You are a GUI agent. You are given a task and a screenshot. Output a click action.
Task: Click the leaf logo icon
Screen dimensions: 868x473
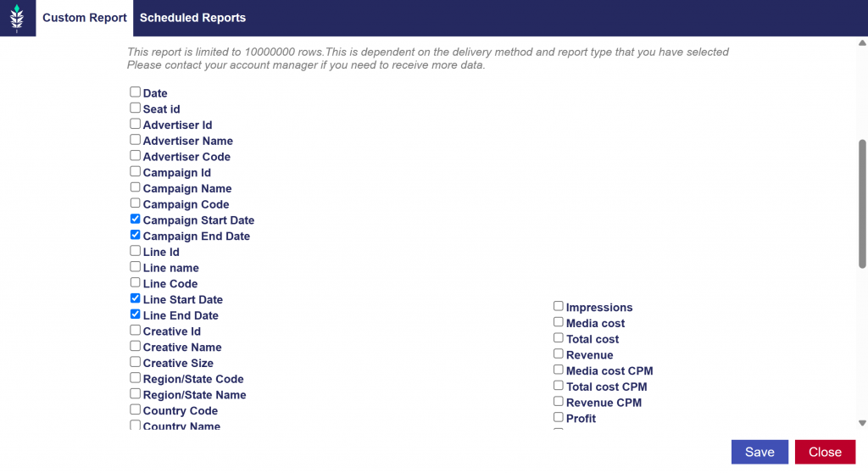(17, 18)
